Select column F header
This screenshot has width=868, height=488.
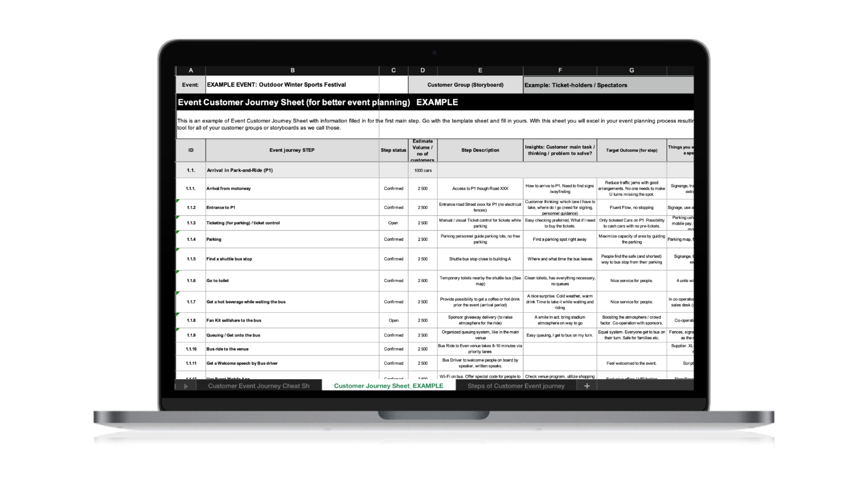[x=560, y=70]
